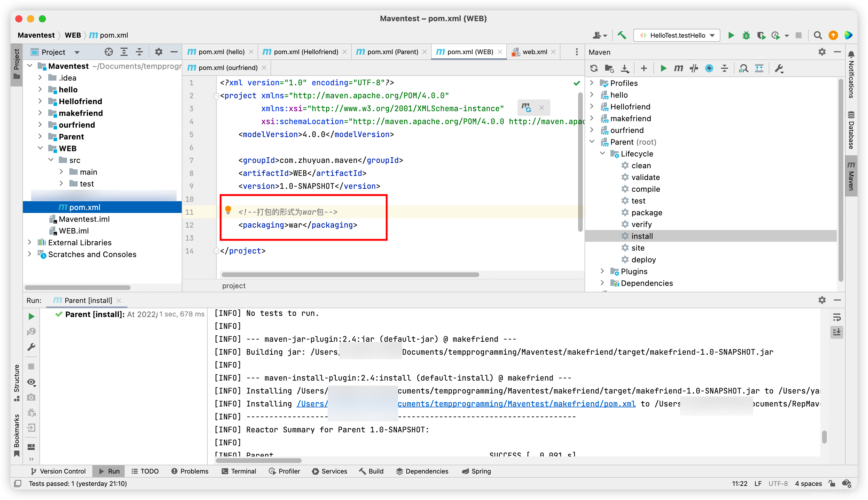Click intention lightbulb on line 11

(228, 210)
